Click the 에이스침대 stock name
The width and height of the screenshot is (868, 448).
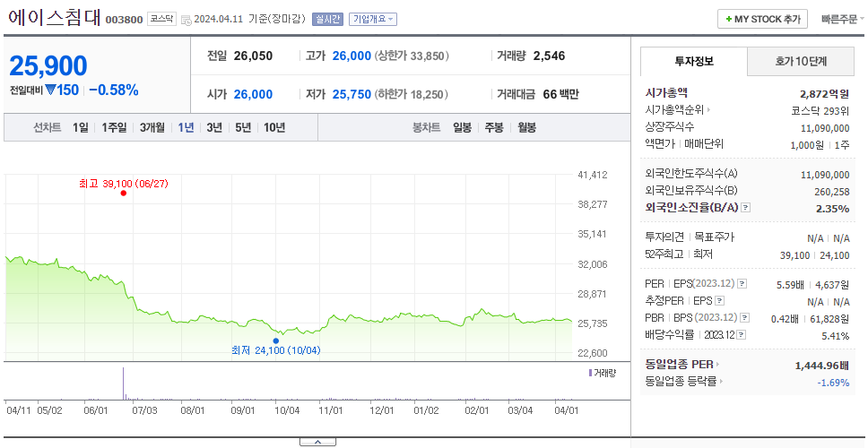(x=54, y=18)
